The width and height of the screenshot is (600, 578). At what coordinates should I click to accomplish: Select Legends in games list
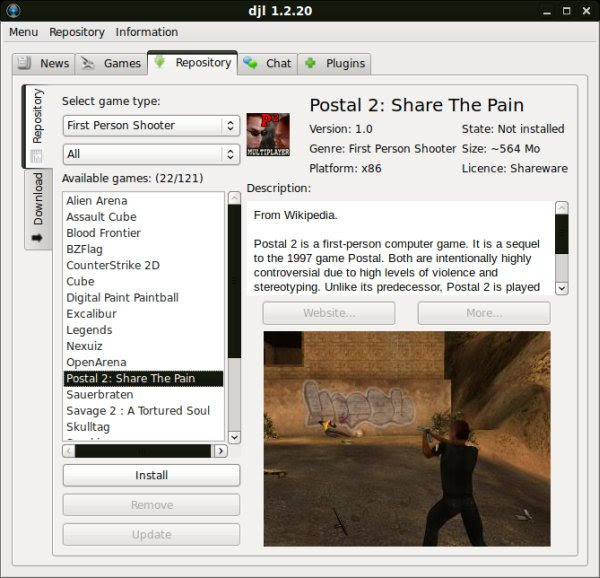tap(143, 330)
